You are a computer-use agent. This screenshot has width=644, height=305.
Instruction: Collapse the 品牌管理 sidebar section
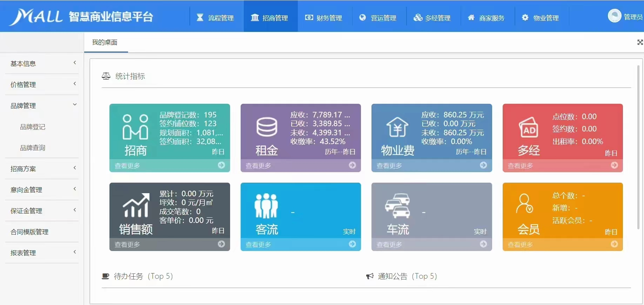(42, 106)
